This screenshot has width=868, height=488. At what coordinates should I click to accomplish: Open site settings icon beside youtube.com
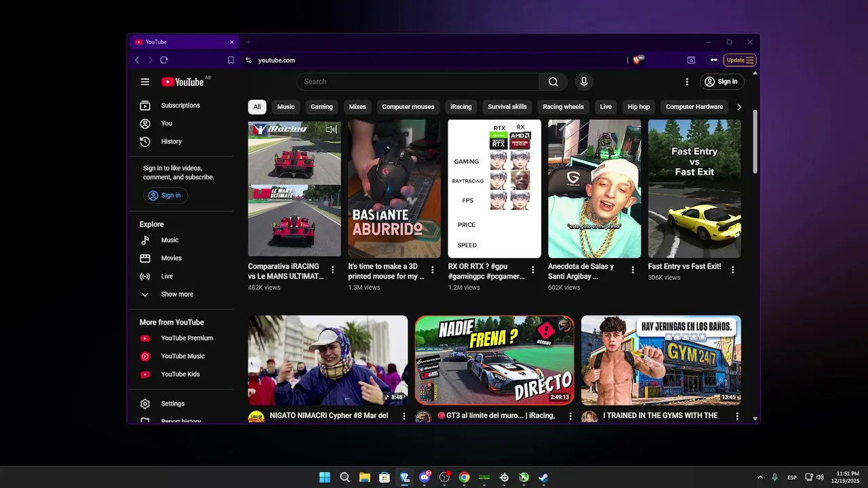click(249, 60)
